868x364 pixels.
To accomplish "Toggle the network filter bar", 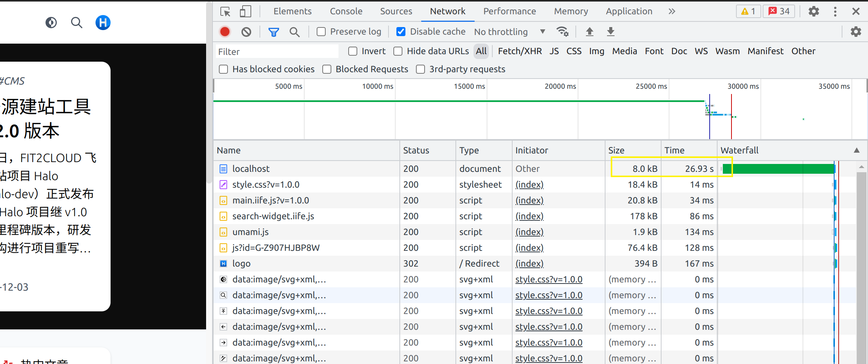I will tap(273, 31).
